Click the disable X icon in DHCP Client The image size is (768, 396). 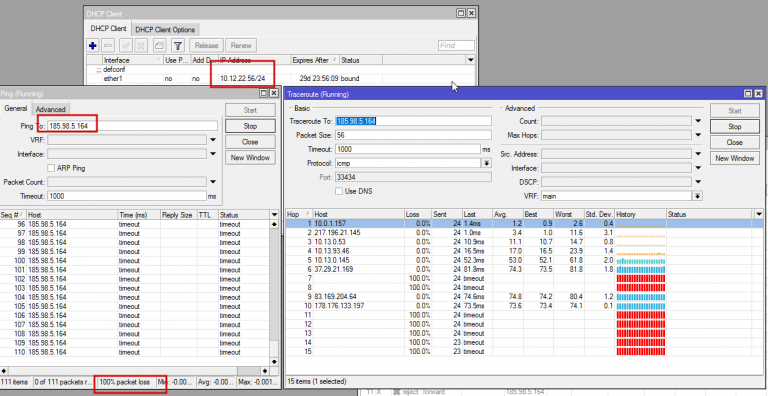tap(141, 46)
